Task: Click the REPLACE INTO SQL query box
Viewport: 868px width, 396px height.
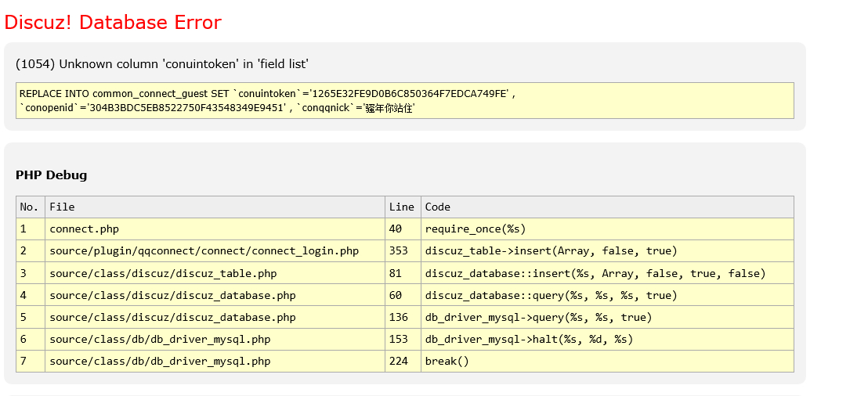Action: click(404, 101)
